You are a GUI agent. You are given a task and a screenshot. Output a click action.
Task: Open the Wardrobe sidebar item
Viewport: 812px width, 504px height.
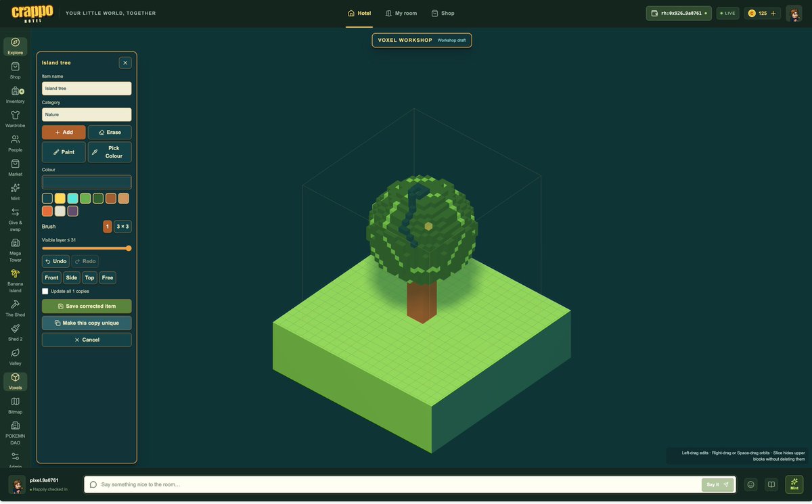pos(15,120)
